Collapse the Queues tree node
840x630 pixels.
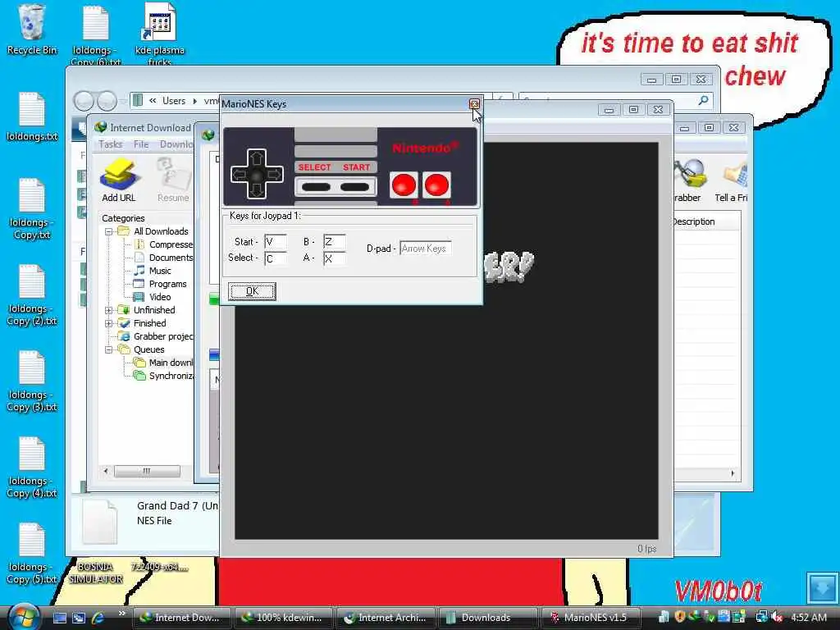109,349
